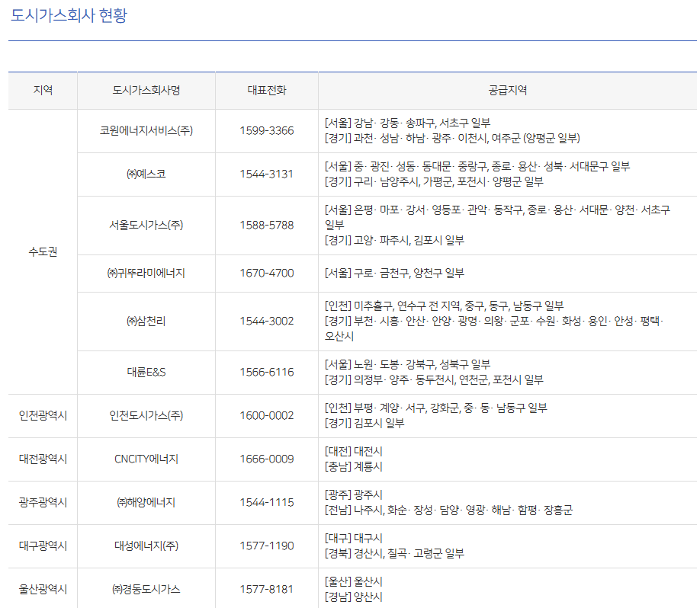Click the 울산광역시 region cell
This screenshot has width=700, height=608.
(43, 589)
